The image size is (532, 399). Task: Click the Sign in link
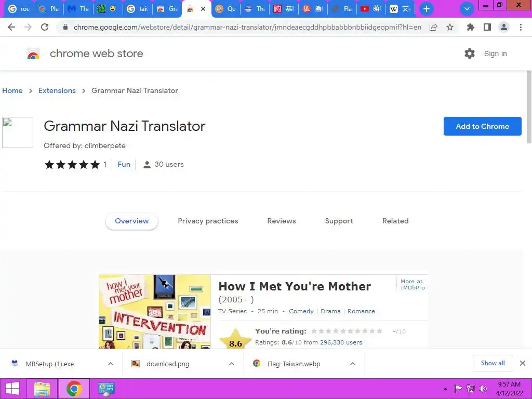pos(495,54)
